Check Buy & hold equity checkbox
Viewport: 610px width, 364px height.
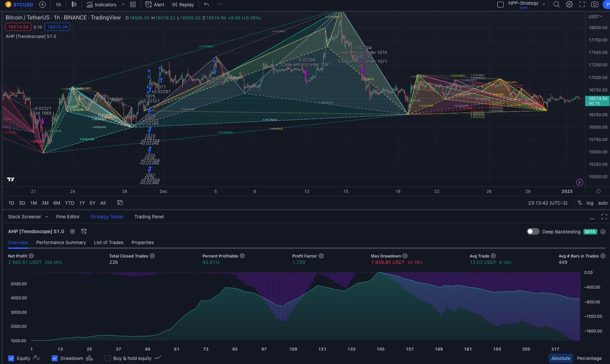click(107, 358)
